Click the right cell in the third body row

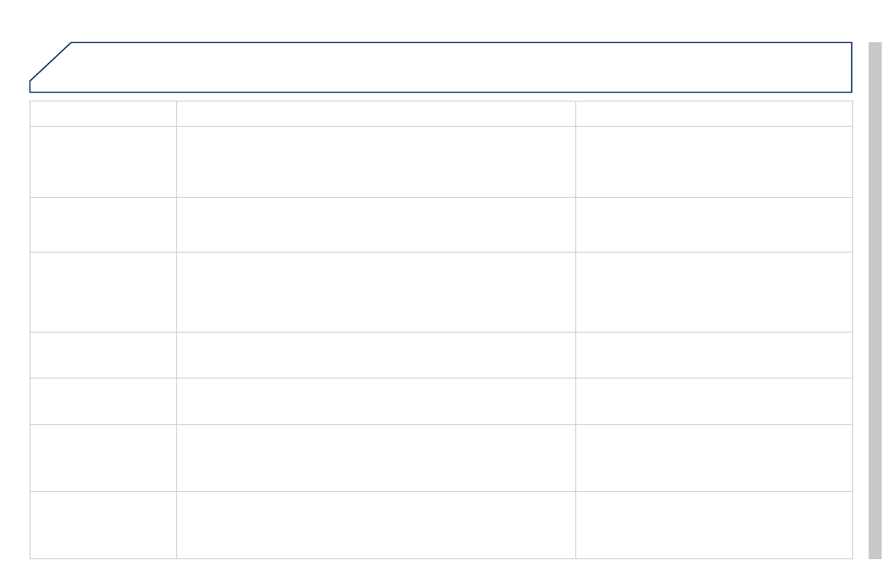(x=714, y=292)
